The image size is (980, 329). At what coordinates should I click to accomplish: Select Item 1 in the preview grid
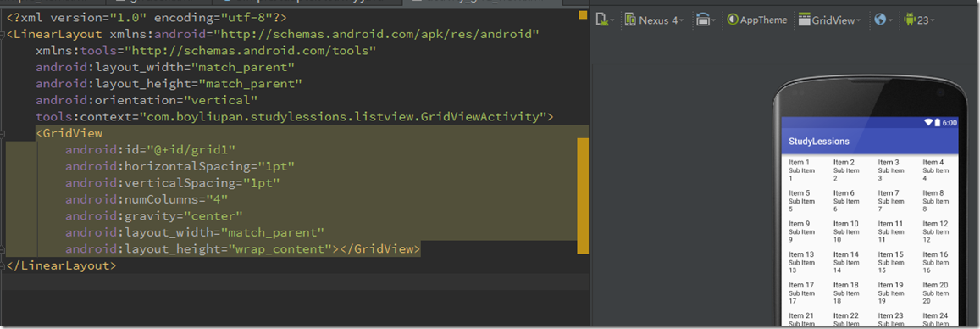tap(802, 170)
